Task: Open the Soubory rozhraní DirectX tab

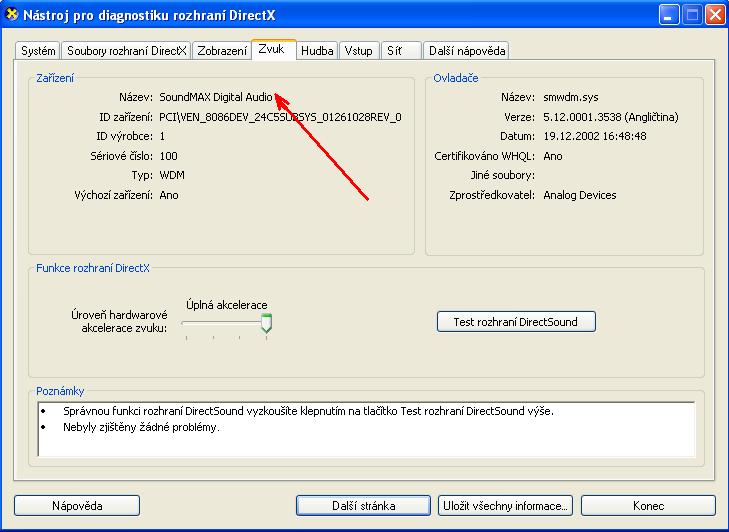Action: click(x=127, y=51)
